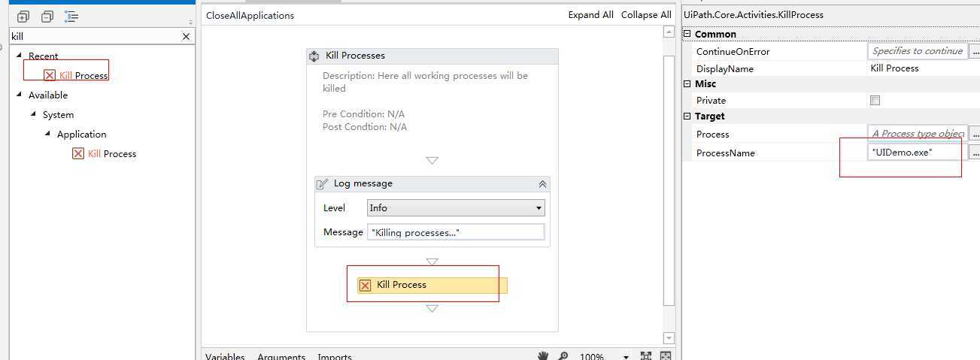Click Collapse All link in the designer
The image size is (980, 360).
coord(646,15)
